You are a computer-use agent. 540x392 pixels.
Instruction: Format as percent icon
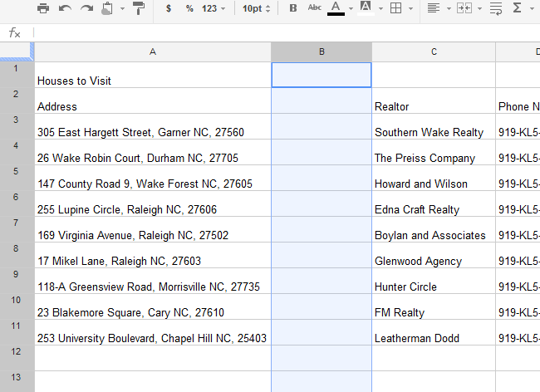pos(189,8)
